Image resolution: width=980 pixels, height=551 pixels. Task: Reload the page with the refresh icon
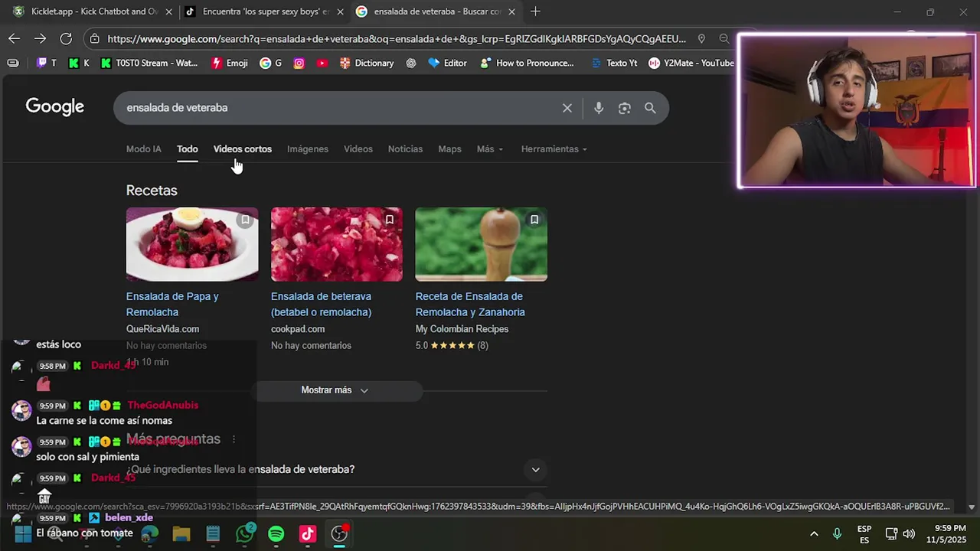pos(66,38)
